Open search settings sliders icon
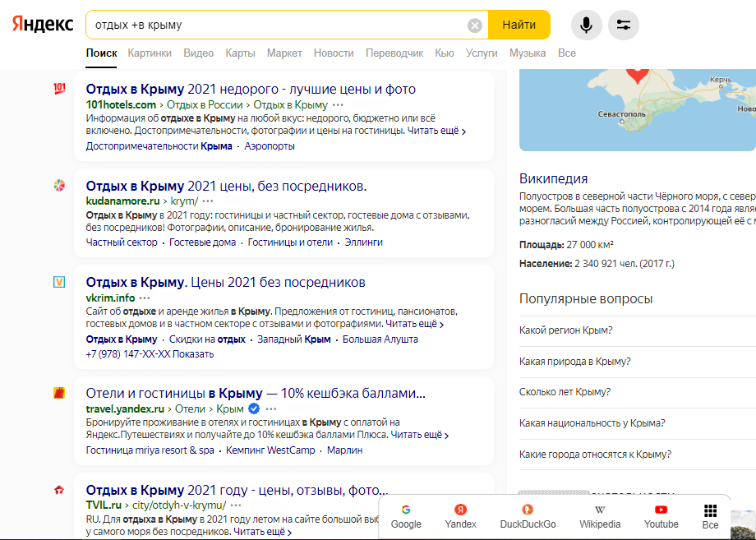This screenshot has height=540, width=756. tap(624, 25)
